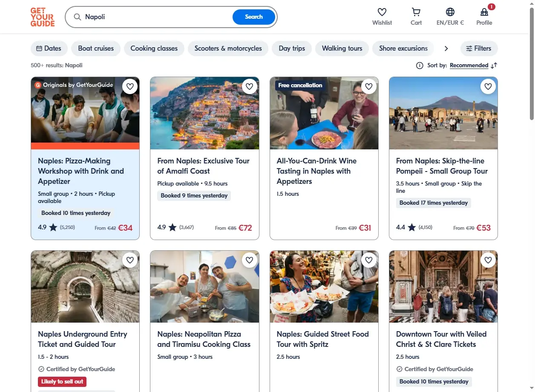Wishlist the Downtown Tour with Veiled Christ
Viewport: 535px width, 392px height.
pyautogui.click(x=488, y=260)
